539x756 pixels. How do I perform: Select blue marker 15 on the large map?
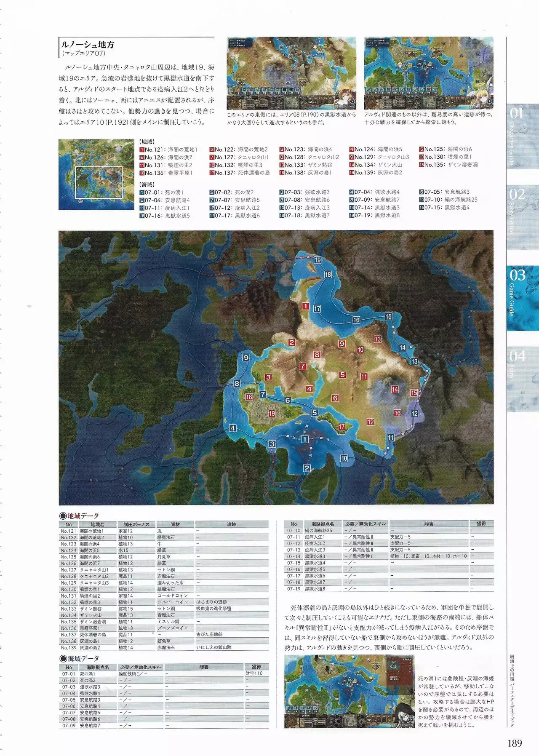point(388,316)
